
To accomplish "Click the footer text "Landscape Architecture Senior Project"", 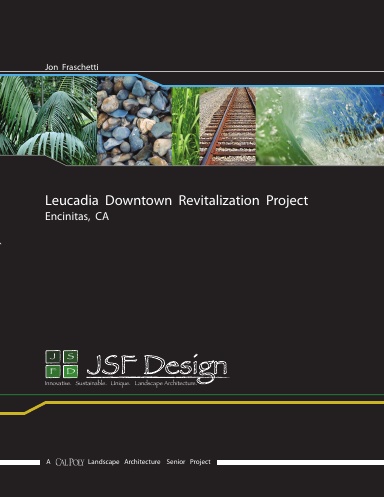I will pos(149,462).
